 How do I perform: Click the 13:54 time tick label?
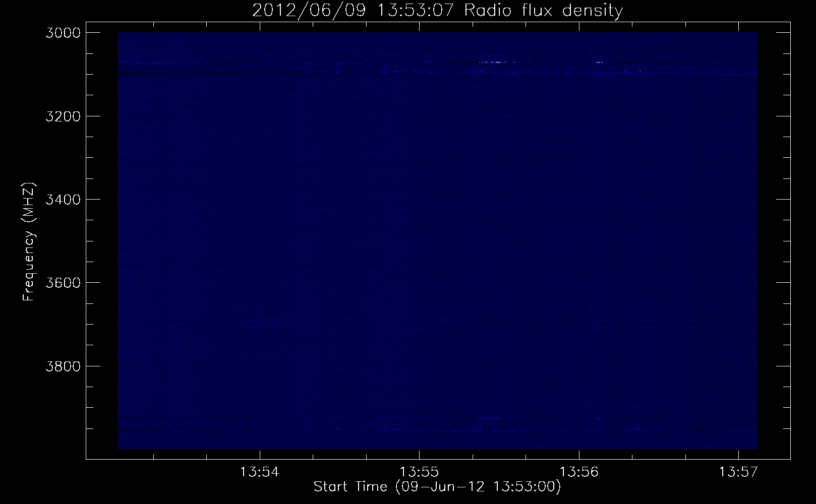(x=259, y=473)
